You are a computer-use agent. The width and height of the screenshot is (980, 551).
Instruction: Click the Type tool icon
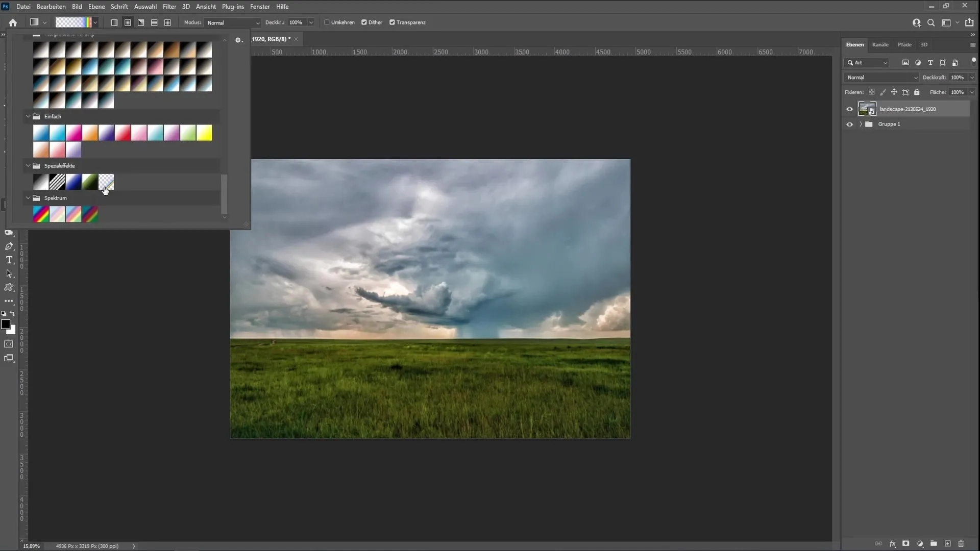[9, 260]
